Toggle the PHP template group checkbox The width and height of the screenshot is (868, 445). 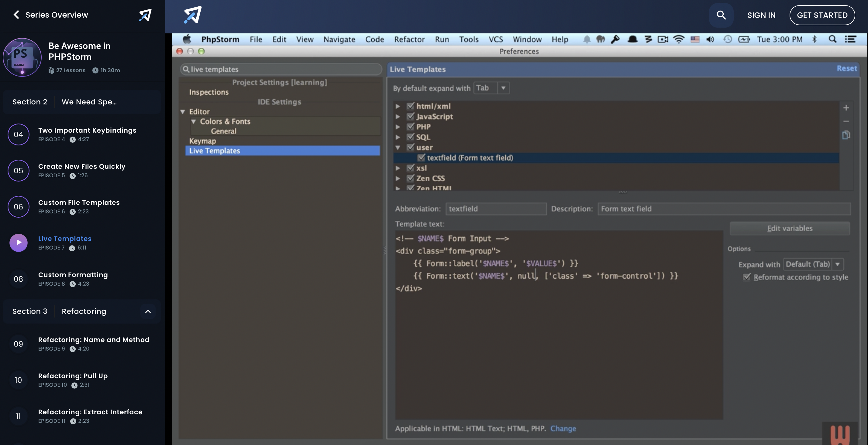[410, 127]
